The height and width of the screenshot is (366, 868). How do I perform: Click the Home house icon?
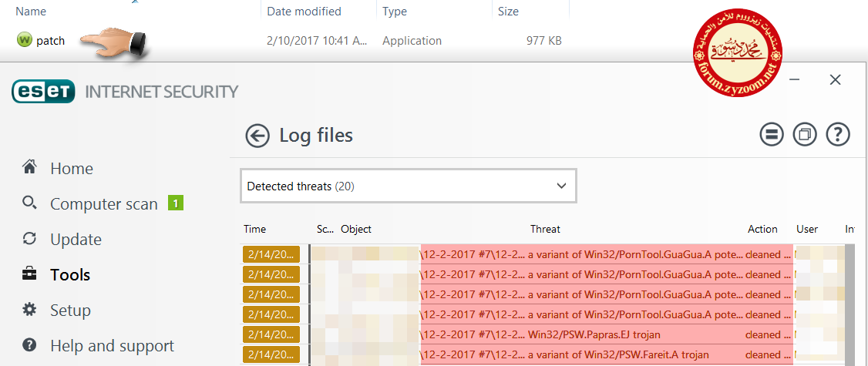pyautogui.click(x=29, y=167)
